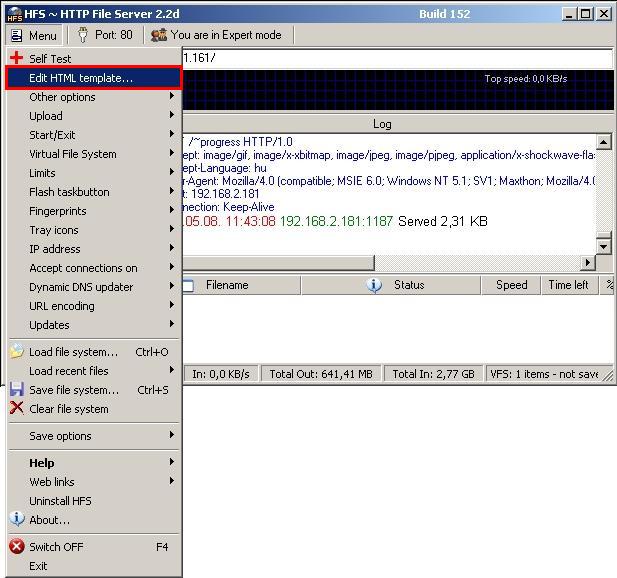Click the plug icon next to Port: 80
Image resolution: width=617 pixels, height=578 pixels.
pos(83,35)
